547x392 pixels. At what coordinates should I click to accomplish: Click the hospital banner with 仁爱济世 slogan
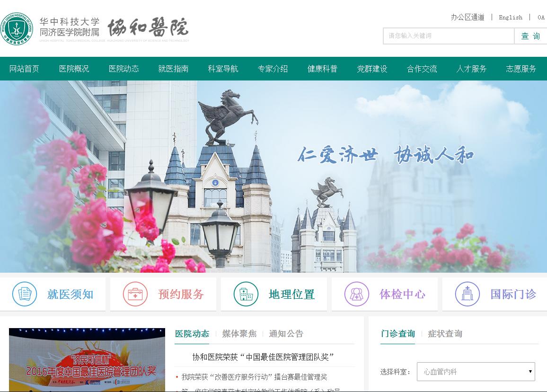pyautogui.click(x=273, y=176)
